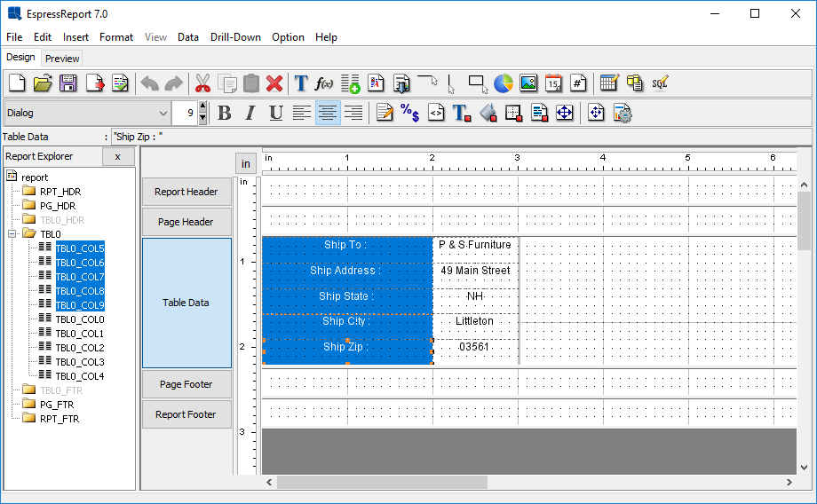
Task: Click the vertical scrollbar down arrow
Action: (x=804, y=468)
